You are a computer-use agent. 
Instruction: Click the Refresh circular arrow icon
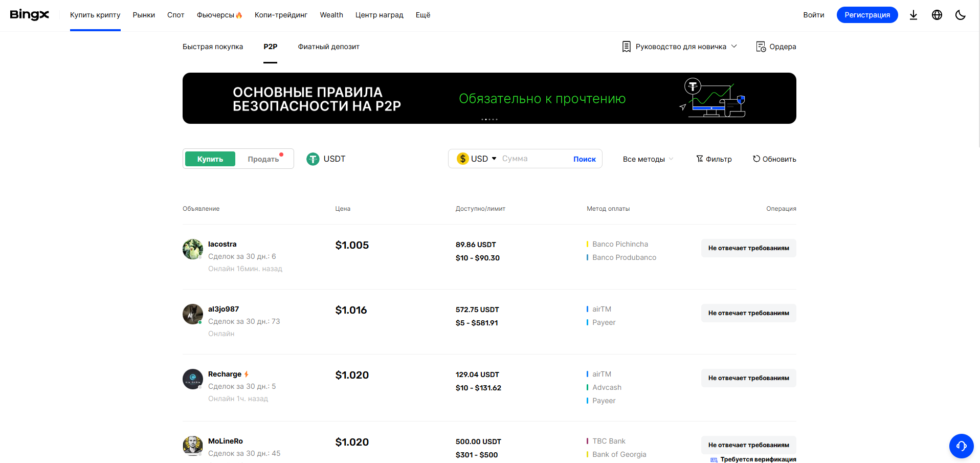click(756, 159)
